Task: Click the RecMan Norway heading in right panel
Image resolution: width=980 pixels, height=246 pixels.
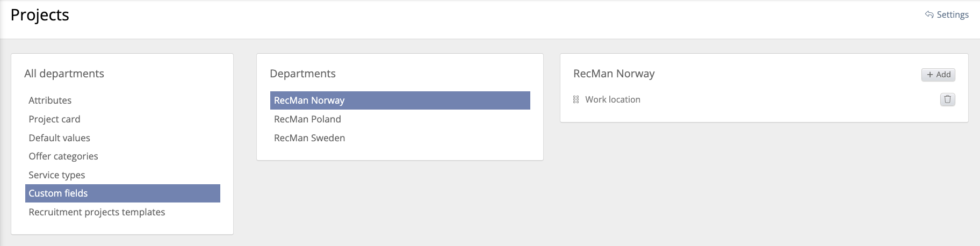Action: point(614,74)
